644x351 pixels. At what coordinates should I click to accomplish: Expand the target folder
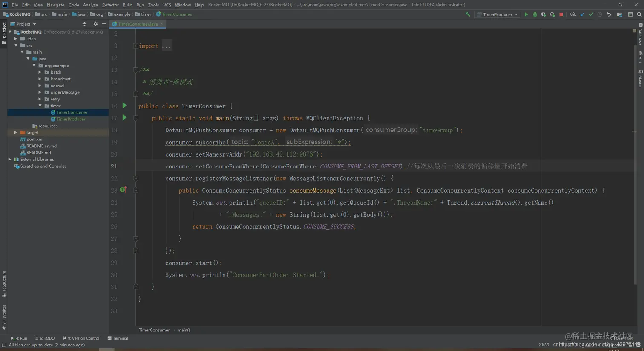16,132
